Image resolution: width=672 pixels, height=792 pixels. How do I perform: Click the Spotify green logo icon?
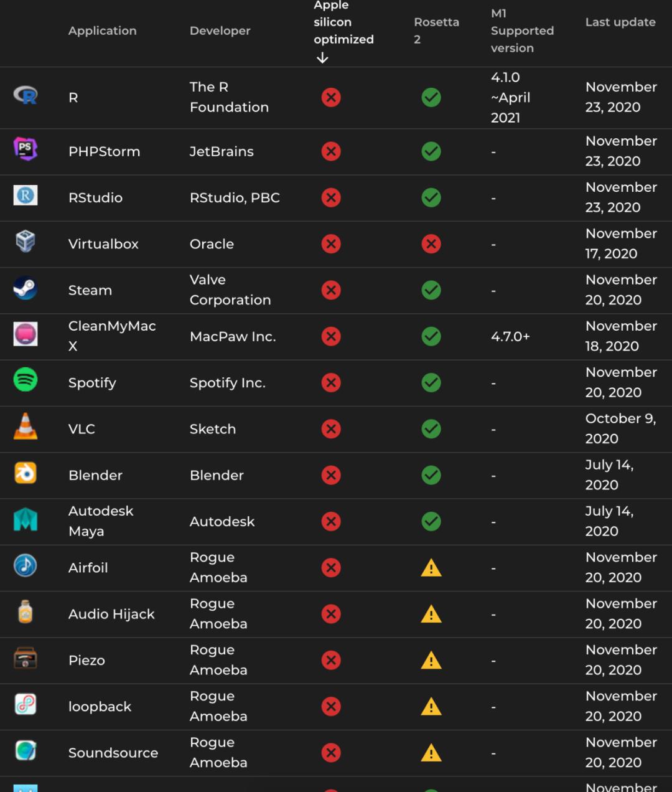coord(26,380)
